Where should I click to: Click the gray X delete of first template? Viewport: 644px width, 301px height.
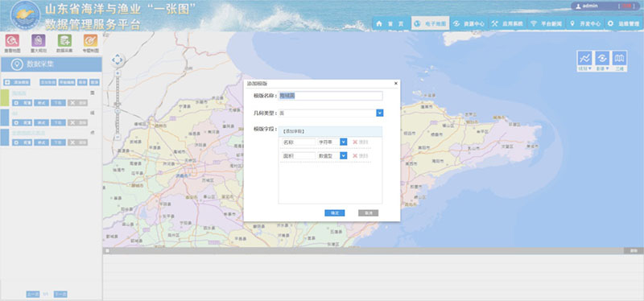click(x=77, y=103)
